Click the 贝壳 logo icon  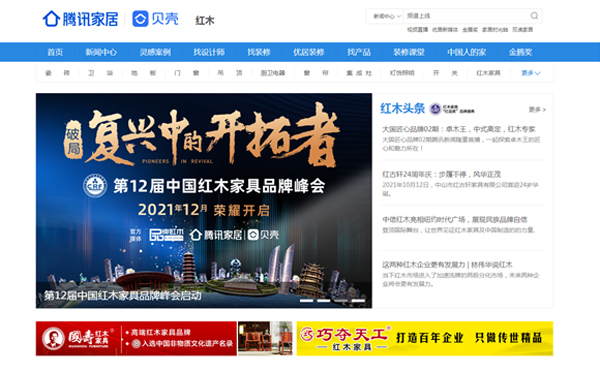point(140,19)
